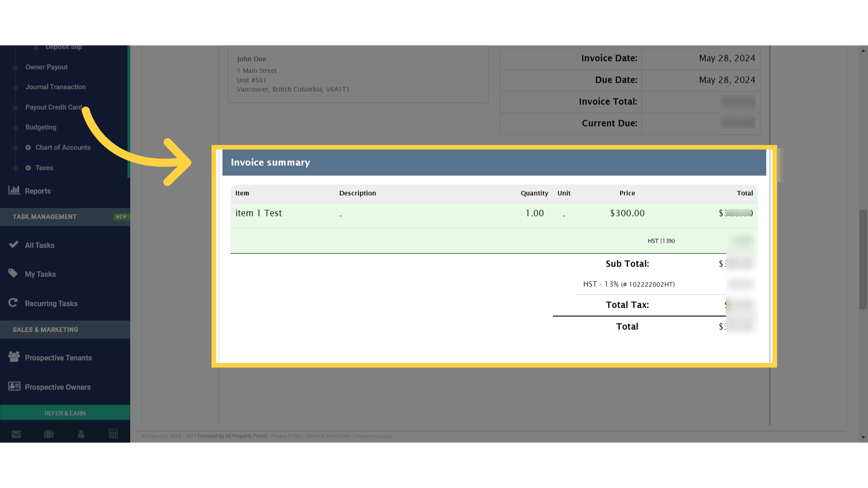
Task: Open the Terms & Conditions link
Action: pos(327,436)
